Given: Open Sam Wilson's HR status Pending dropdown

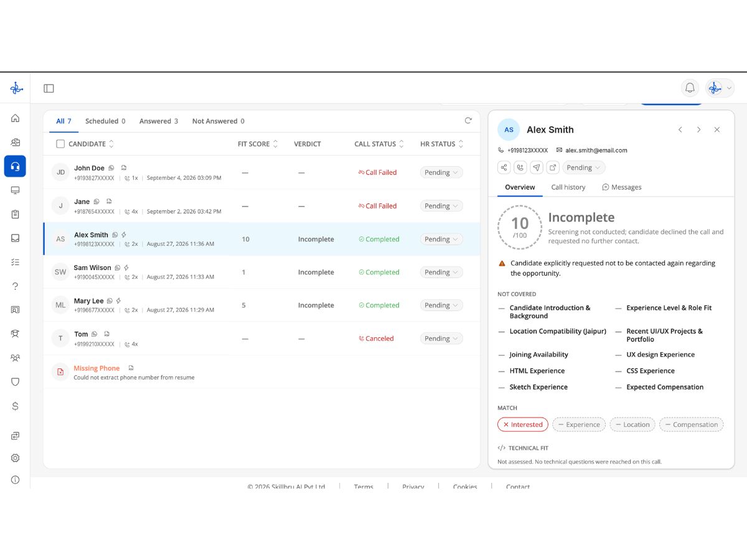Looking at the screenshot, I should pos(441,273).
